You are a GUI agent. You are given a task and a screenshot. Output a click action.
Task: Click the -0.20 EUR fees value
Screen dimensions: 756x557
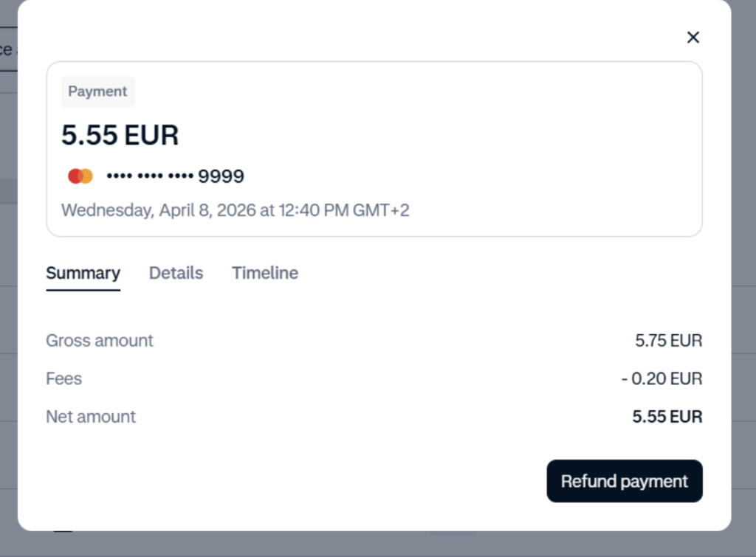pos(661,379)
